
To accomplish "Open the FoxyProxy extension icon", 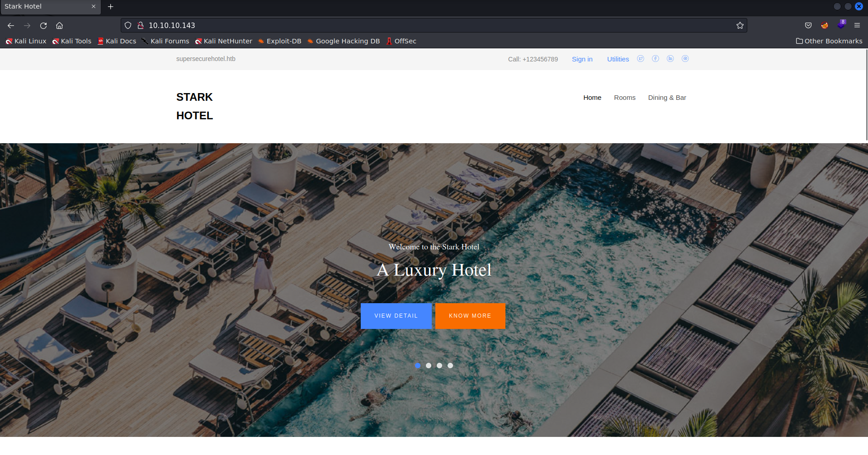I will coord(825,25).
